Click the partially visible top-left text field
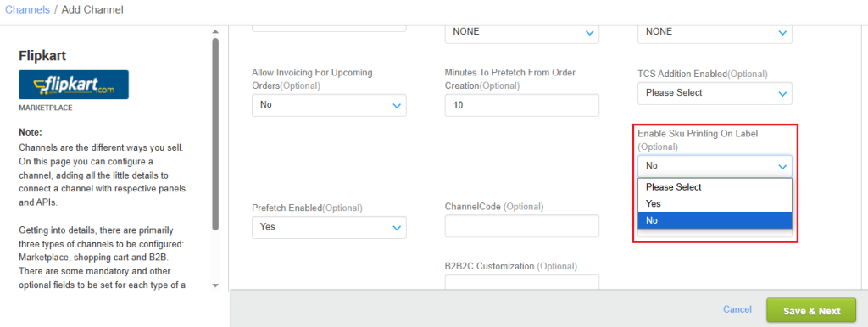Image resolution: width=868 pixels, height=327 pixels. coord(329,28)
